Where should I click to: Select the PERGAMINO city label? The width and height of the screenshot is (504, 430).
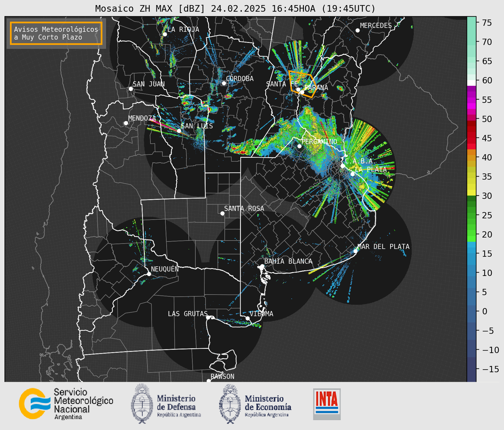(x=319, y=141)
